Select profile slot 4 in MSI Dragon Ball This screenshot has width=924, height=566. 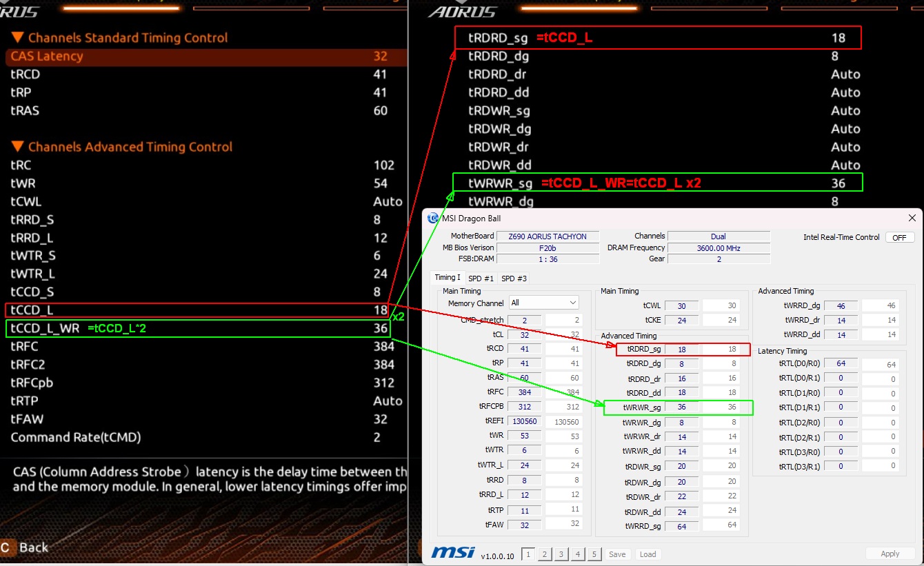point(578,554)
